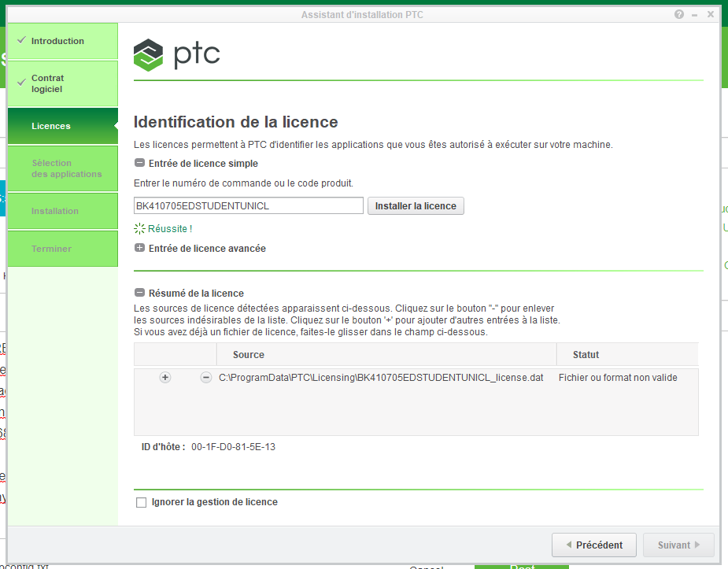Click the Installer la licence button

click(x=416, y=205)
